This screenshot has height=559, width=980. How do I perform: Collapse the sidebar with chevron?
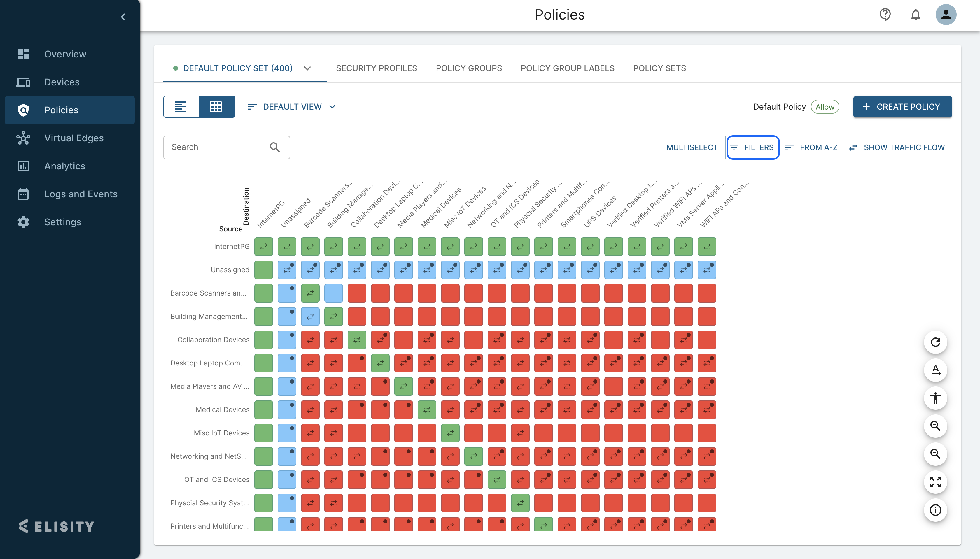click(x=123, y=17)
